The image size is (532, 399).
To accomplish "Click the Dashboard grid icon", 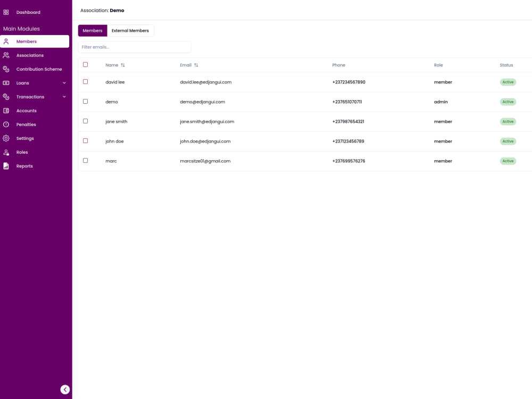I will tap(6, 12).
